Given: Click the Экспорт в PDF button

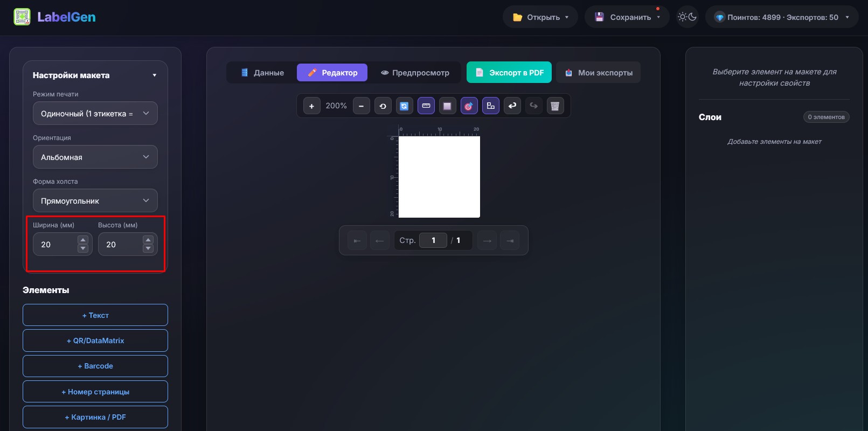Looking at the screenshot, I should click(x=509, y=73).
